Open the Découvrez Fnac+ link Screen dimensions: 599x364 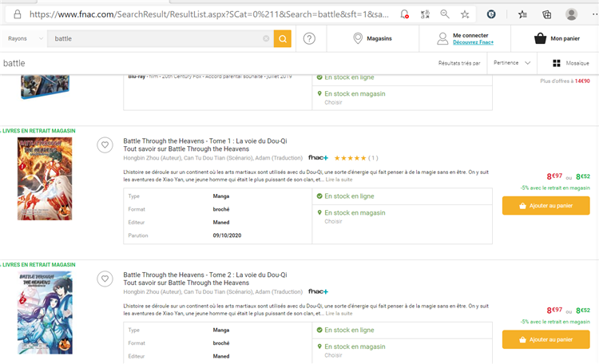pos(473,42)
